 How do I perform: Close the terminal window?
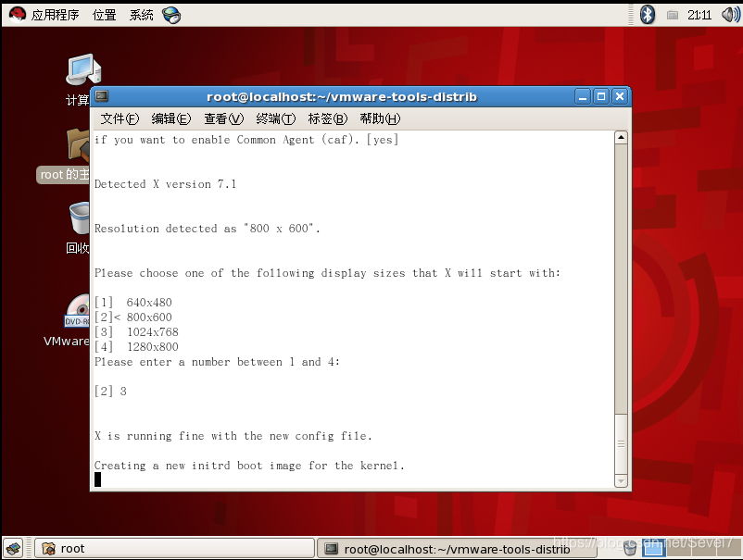[x=620, y=96]
